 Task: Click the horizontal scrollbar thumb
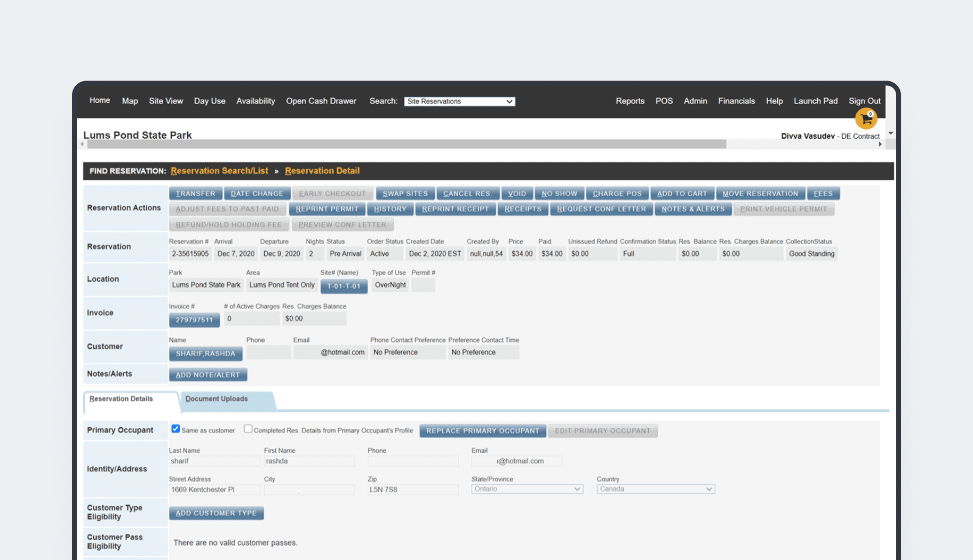tap(406, 144)
